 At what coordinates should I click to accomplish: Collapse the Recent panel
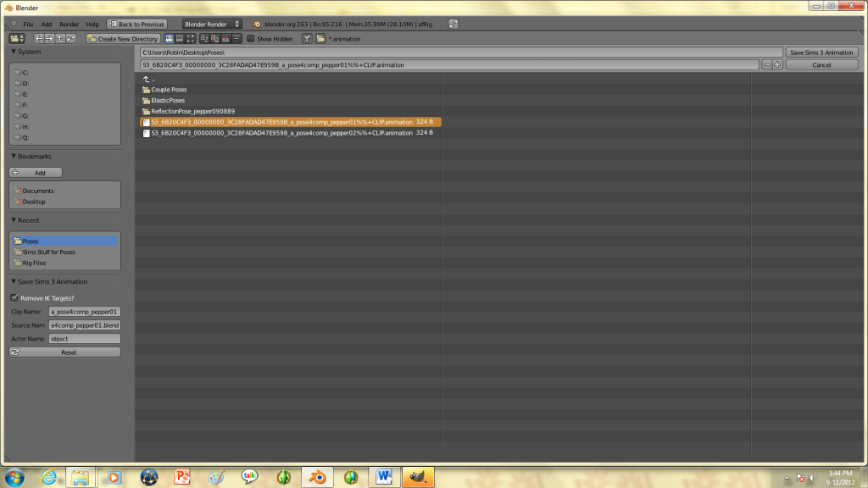pyautogui.click(x=14, y=220)
